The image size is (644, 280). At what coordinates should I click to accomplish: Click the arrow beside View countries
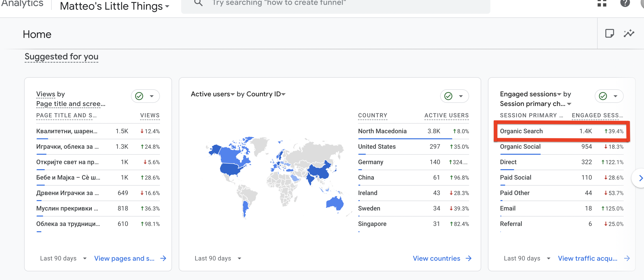(x=469, y=258)
